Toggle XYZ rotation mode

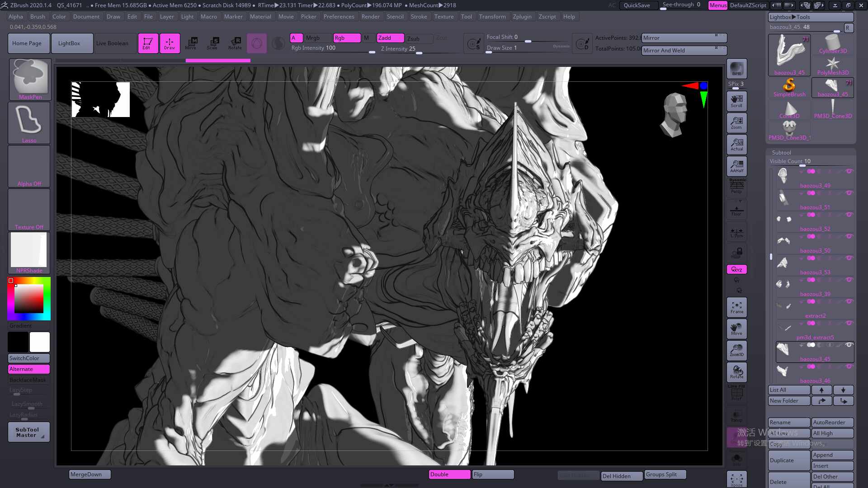(736, 269)
